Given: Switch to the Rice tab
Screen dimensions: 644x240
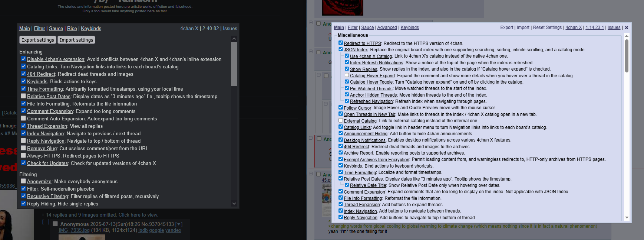Looking at the screenshot, I should coord(72,28).
